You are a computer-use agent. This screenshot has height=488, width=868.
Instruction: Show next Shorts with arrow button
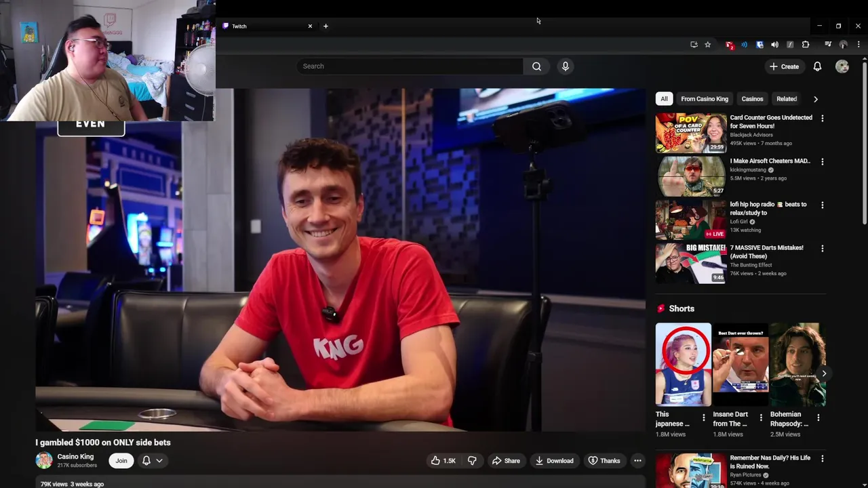(824, 373)
